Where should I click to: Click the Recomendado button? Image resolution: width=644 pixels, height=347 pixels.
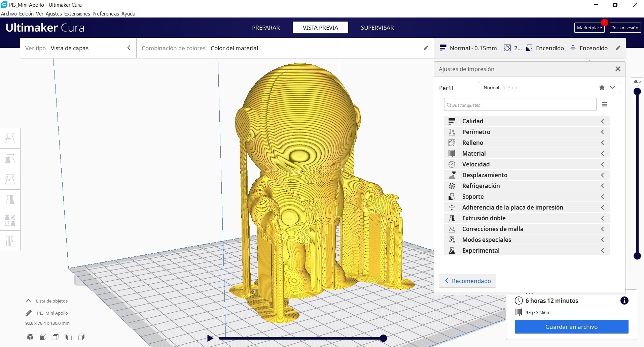point(467,281)
